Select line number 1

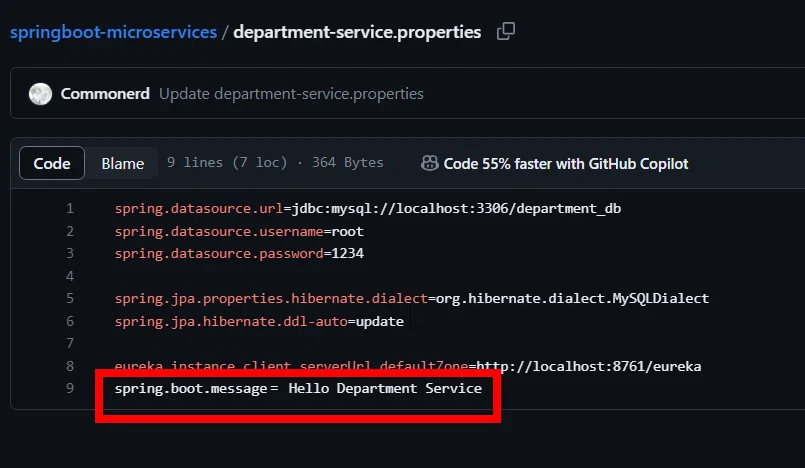coord(70,208)
